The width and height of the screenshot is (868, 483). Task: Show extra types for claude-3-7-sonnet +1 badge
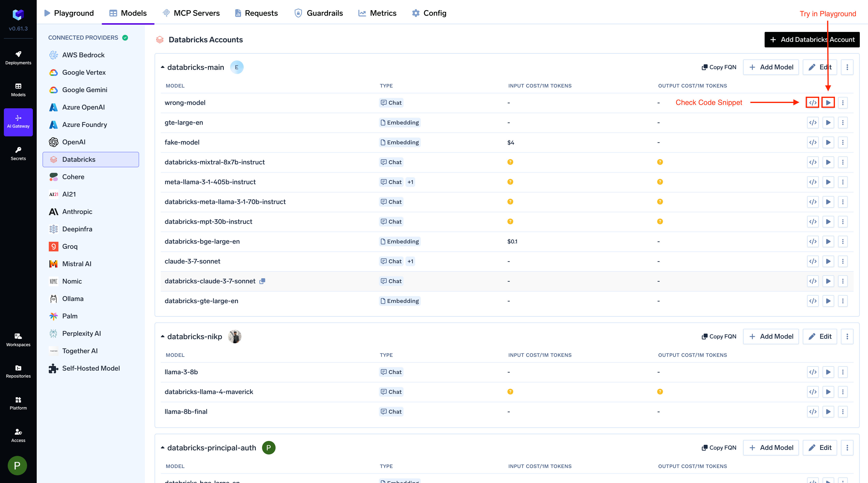[x=410, y=261]
